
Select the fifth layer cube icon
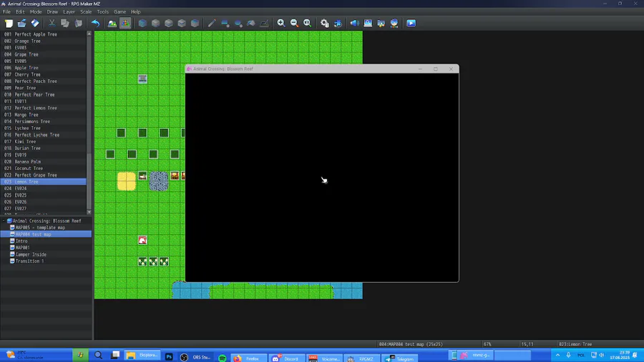195,24
